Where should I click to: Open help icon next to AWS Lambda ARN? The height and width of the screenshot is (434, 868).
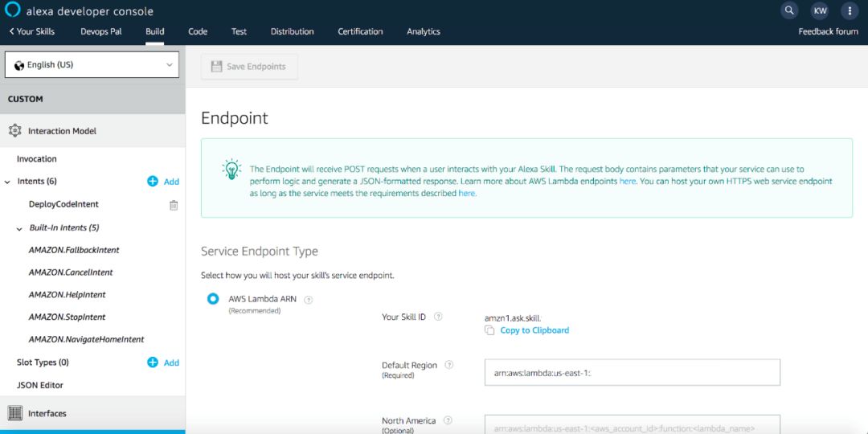309,300
